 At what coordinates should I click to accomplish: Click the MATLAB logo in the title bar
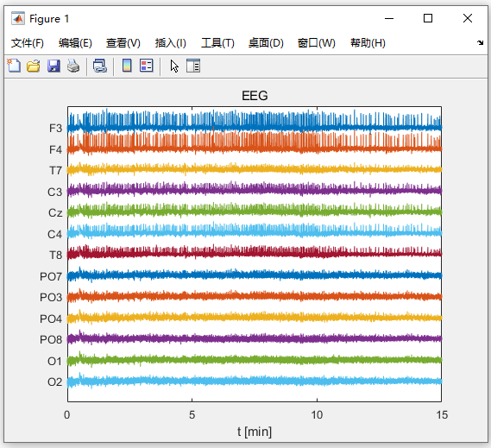(18, 18)
